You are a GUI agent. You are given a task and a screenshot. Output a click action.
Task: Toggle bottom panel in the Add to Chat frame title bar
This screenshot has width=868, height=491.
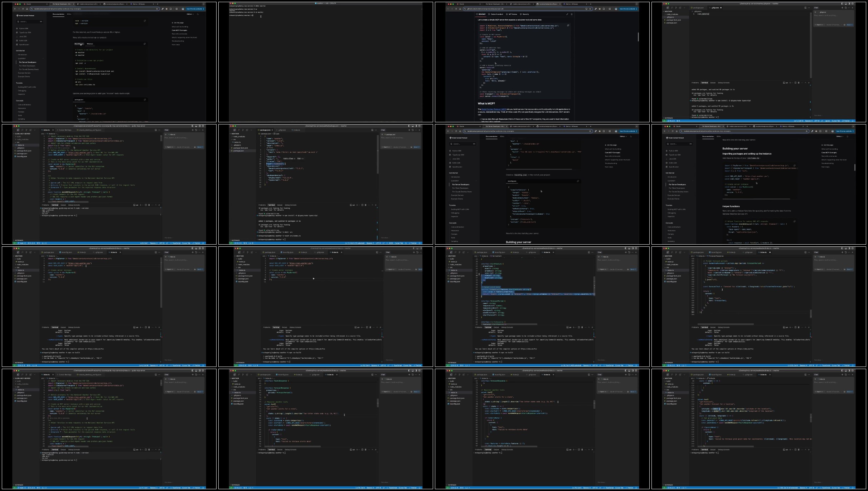coord(412,126)
